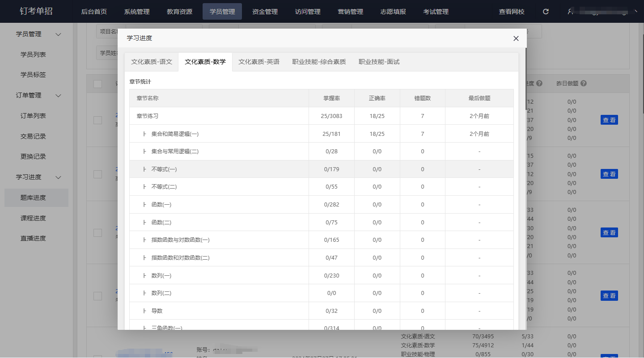Tick the second student row checkbox

pos(97,174)
